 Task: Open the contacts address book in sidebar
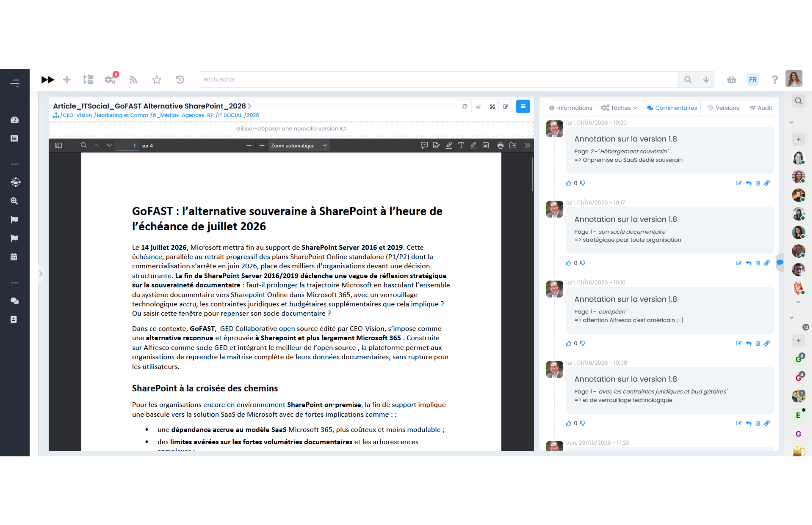[14, 319]
